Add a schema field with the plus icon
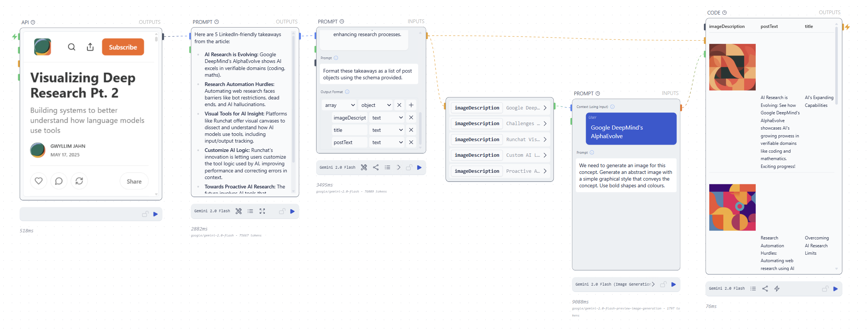868x334 pixels. coord(411,105)
